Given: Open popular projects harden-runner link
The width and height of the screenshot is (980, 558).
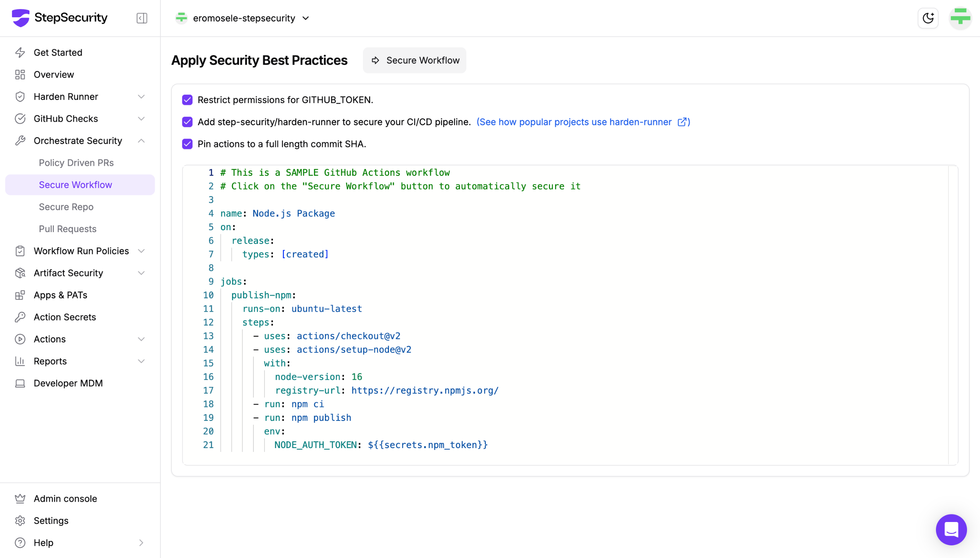Looking at the screenshot, I should click(583, 122).
